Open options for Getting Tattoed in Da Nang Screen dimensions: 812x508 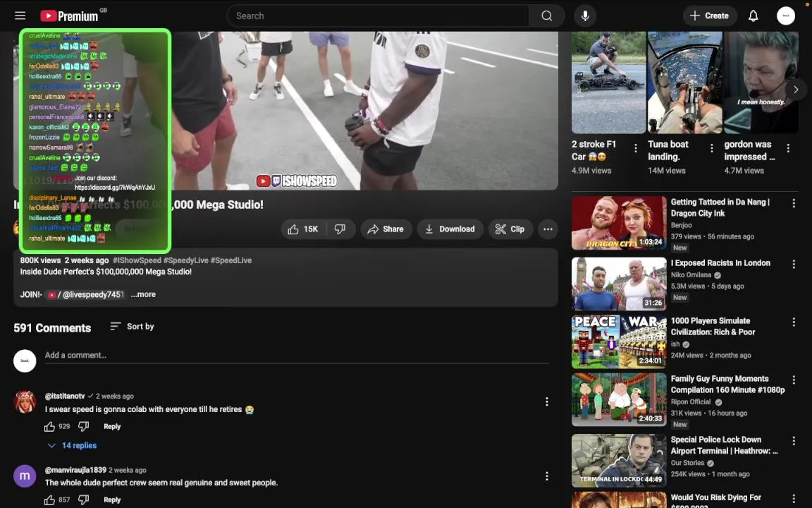pos(794,204)
